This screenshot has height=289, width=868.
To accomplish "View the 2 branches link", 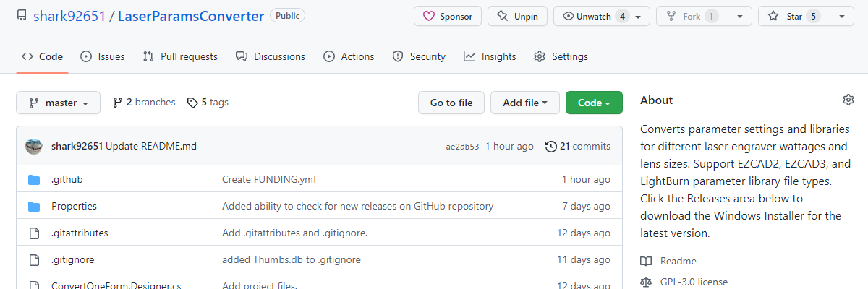I will click(x=144, y=103).
